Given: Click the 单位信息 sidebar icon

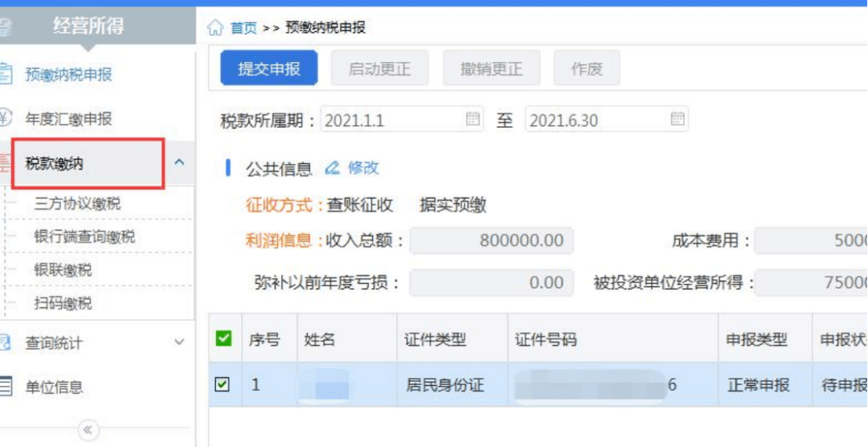Looking at the screenshot, I should pos(6,387).
